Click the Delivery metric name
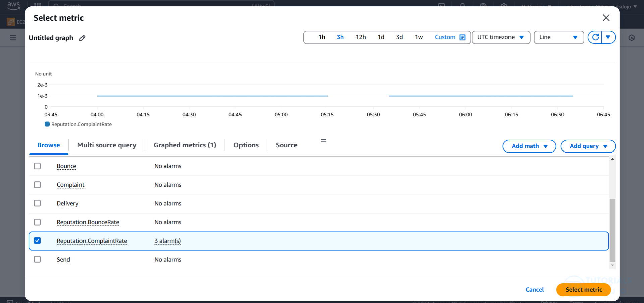 67,203
